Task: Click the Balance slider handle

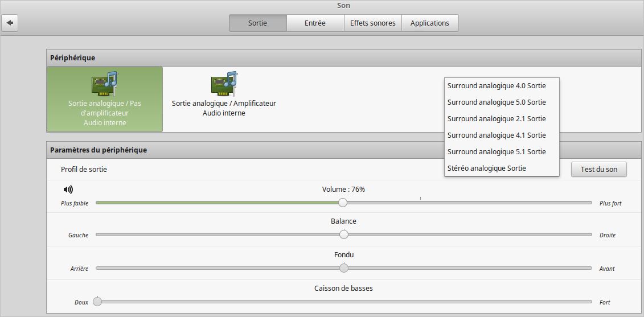Action: pyautogui.click(x=344, y=234)
